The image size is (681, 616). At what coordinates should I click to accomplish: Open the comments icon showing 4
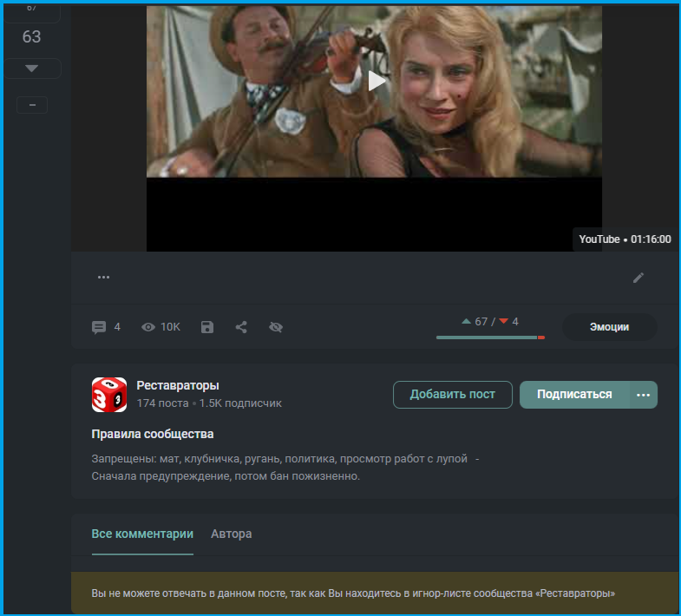pyautogui.click(x=99, y=327)
